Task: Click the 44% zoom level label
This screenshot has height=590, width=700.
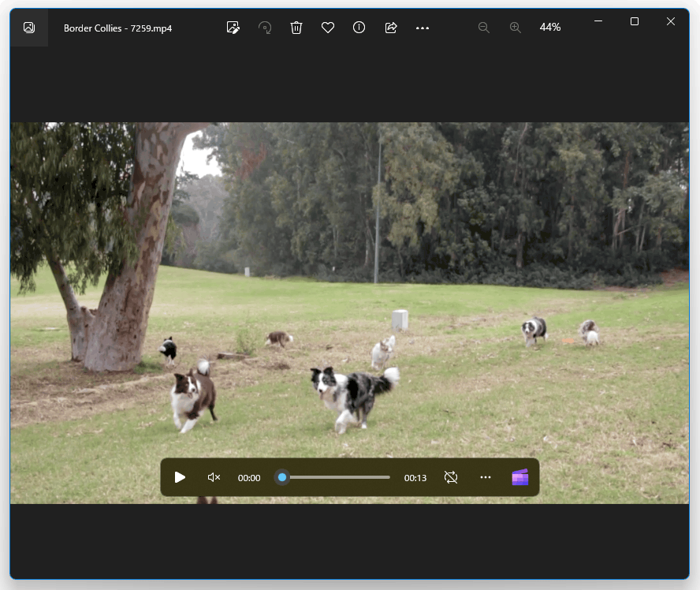Action: pyautogui.click(x=550, y=28)
